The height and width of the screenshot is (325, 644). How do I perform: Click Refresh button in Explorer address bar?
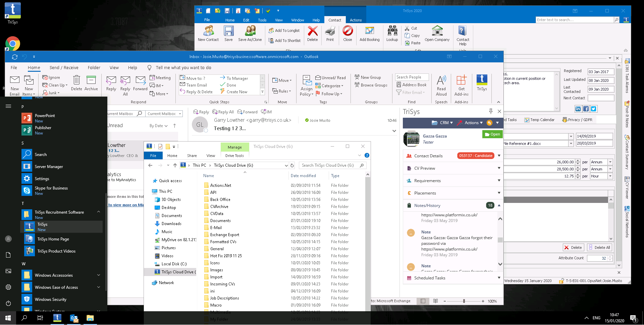[x=292, y=165]
